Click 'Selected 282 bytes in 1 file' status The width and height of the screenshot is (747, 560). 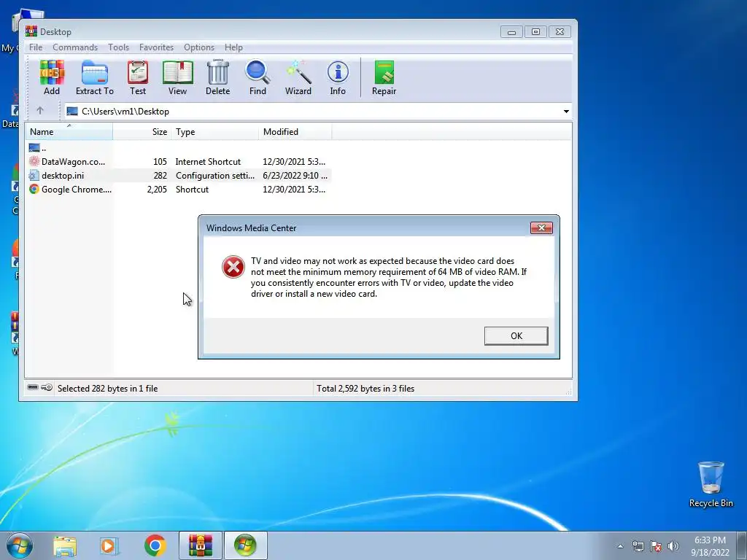tap(108, 389)
